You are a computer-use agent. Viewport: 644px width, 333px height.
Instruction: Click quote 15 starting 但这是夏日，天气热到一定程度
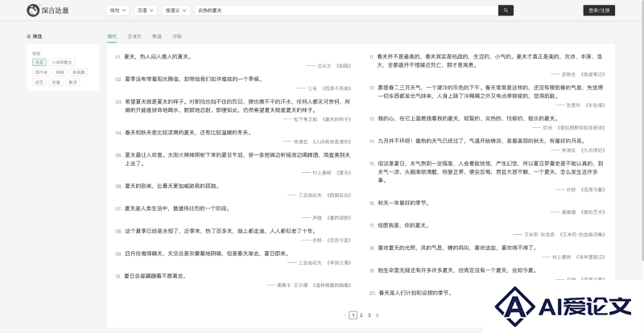491,171
